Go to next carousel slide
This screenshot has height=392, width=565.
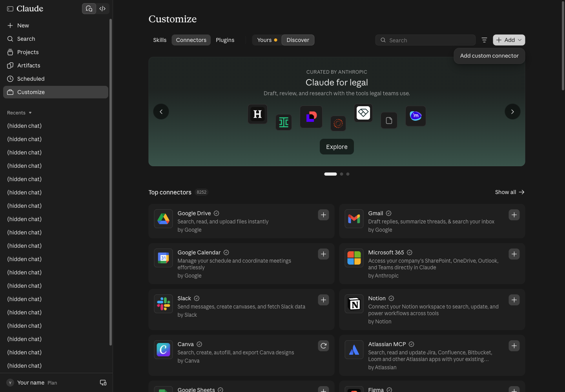click(512, 112)
